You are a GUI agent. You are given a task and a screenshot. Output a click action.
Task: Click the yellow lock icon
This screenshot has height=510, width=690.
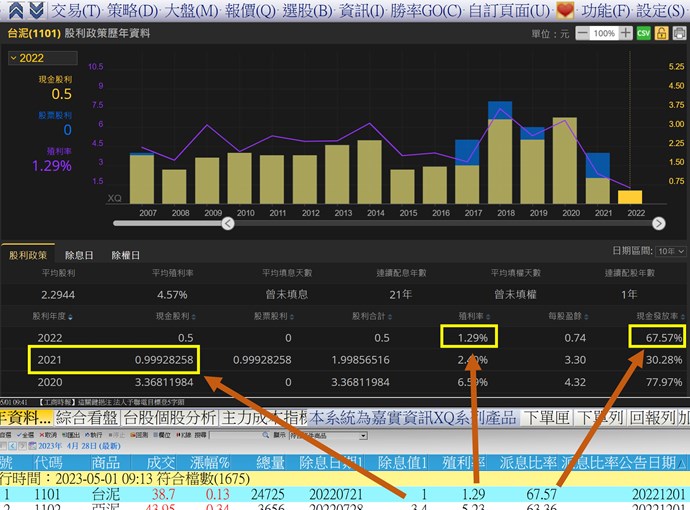tap(662, 33)
